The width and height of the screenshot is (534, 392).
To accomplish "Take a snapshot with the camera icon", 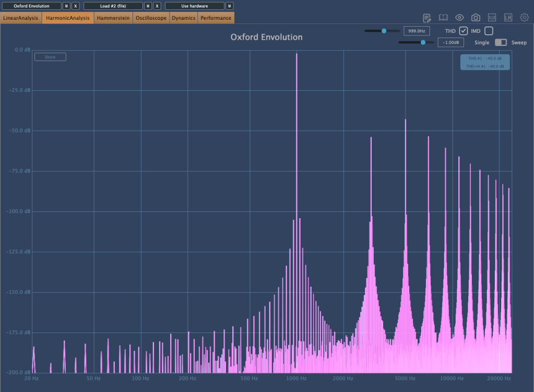I will [x=476, y=18].
